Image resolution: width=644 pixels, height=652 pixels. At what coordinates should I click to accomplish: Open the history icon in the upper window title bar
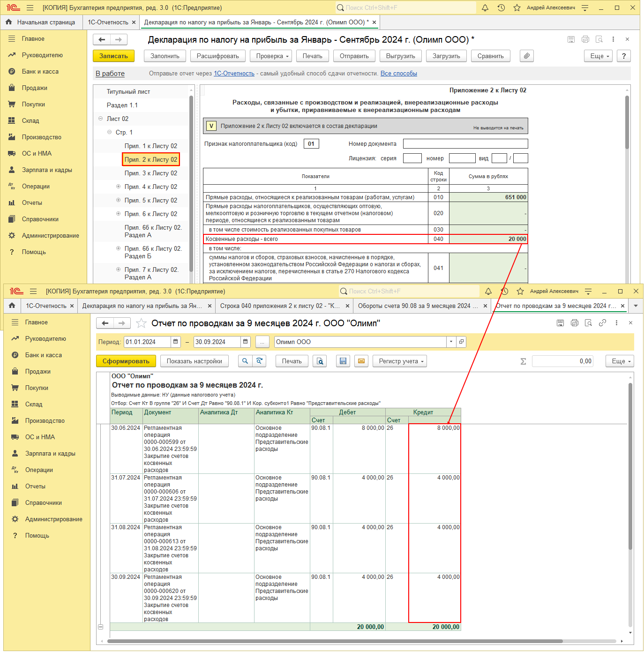tap(501, 7)
